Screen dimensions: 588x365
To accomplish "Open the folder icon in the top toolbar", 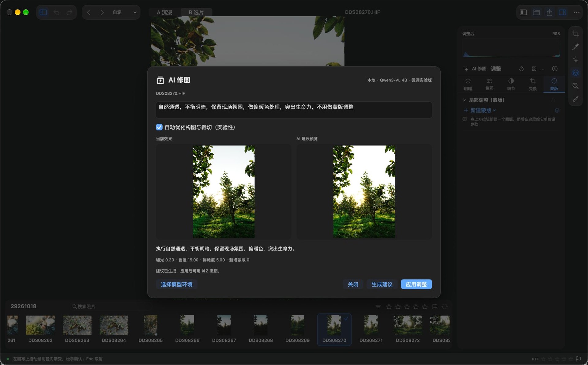I will pos(536,12).
